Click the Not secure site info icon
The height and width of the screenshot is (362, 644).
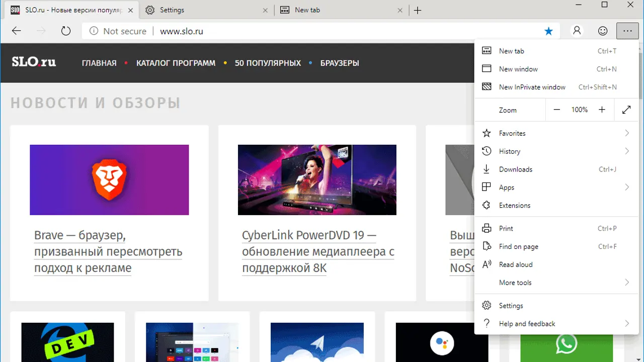pyautogui.click(x=94, y=31)
